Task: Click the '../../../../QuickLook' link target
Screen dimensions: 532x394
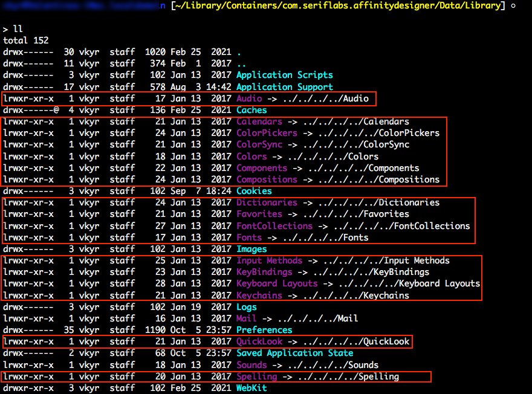Action: [356, 341]
